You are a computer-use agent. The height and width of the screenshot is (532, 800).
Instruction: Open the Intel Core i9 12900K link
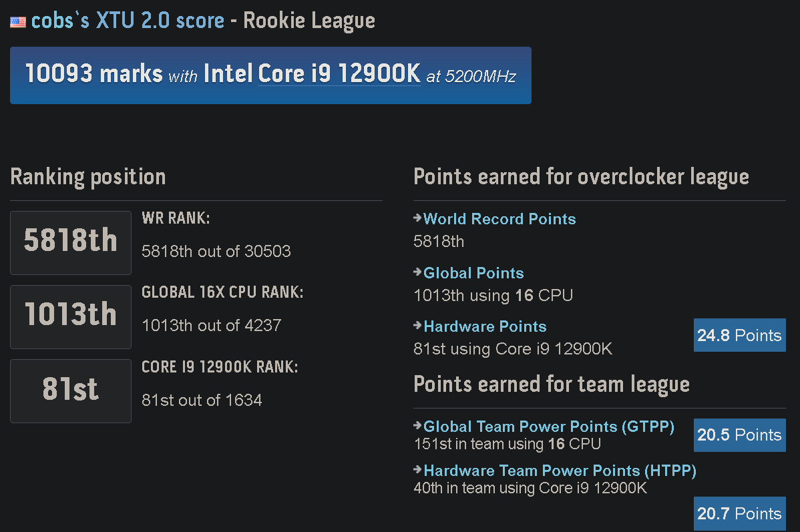(x=312, y=73)
